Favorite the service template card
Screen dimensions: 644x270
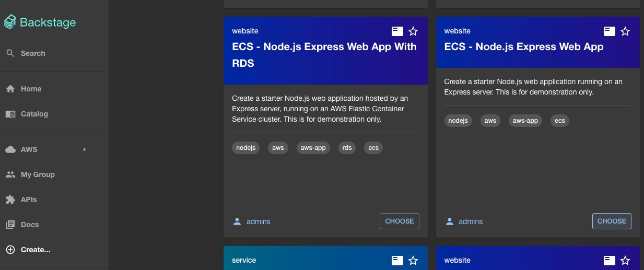pyautogui.click(x=413, y=261)
